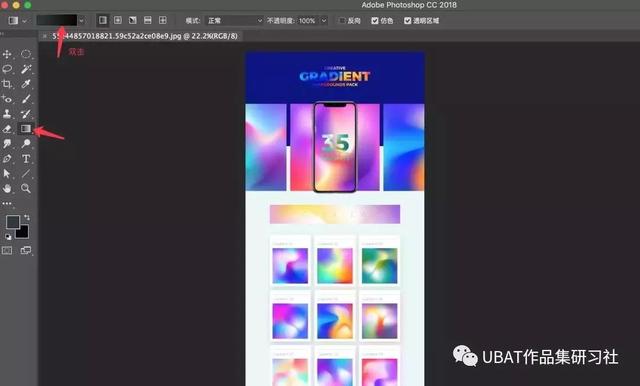The height and width of the screenshot is (386, 640).
Task: Select the Clone Stamp tool
Action: [x=7, y=114]
